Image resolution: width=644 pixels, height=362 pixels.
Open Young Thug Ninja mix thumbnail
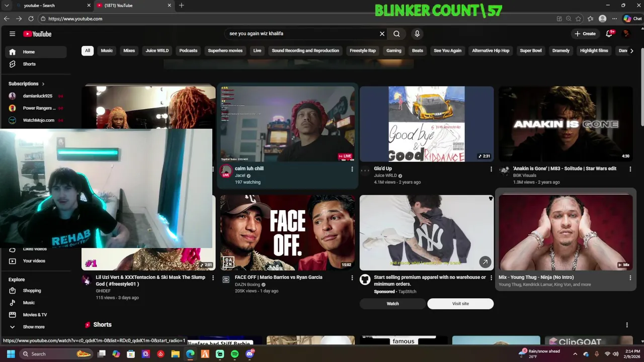[566, 233]
